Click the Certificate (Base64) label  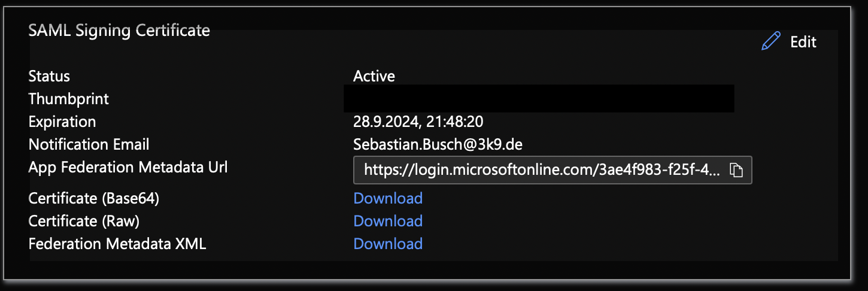tap(94, 198)
